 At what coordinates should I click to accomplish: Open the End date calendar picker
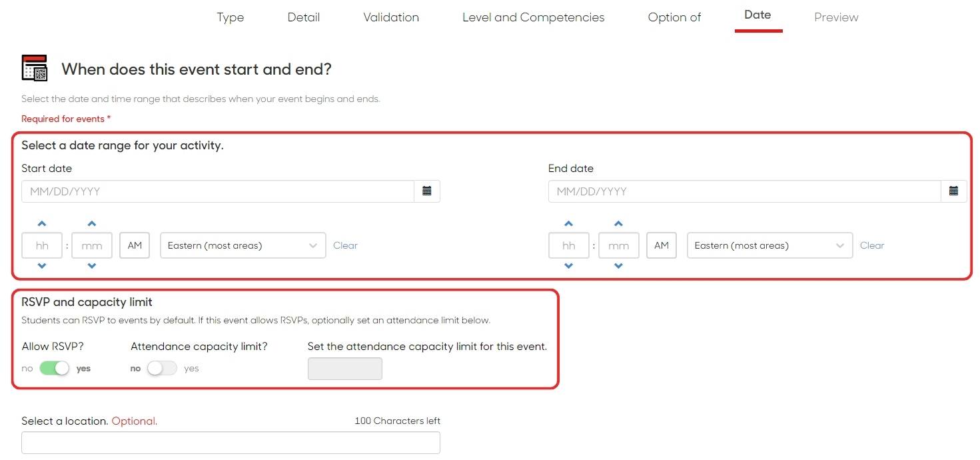(953, 191)
